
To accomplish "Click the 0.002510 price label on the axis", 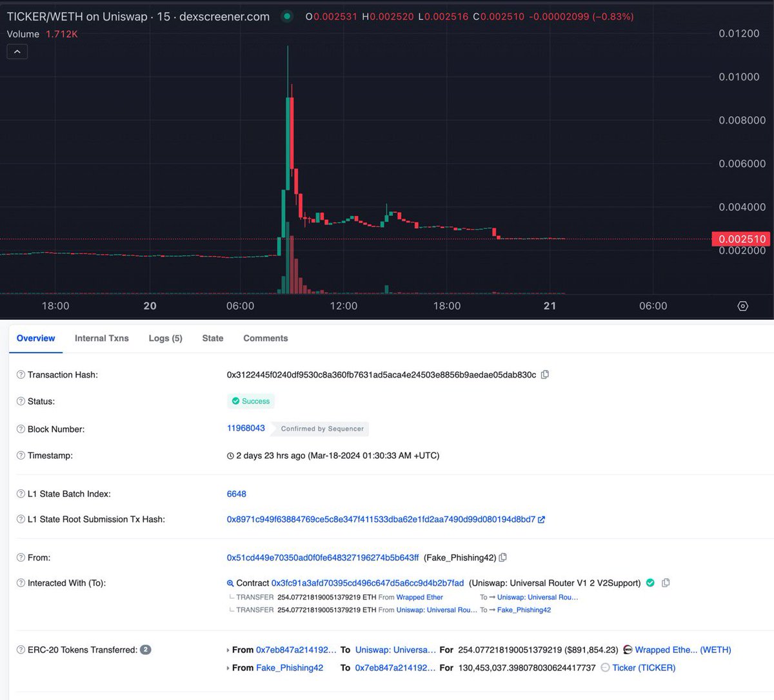I will [742, 239].
